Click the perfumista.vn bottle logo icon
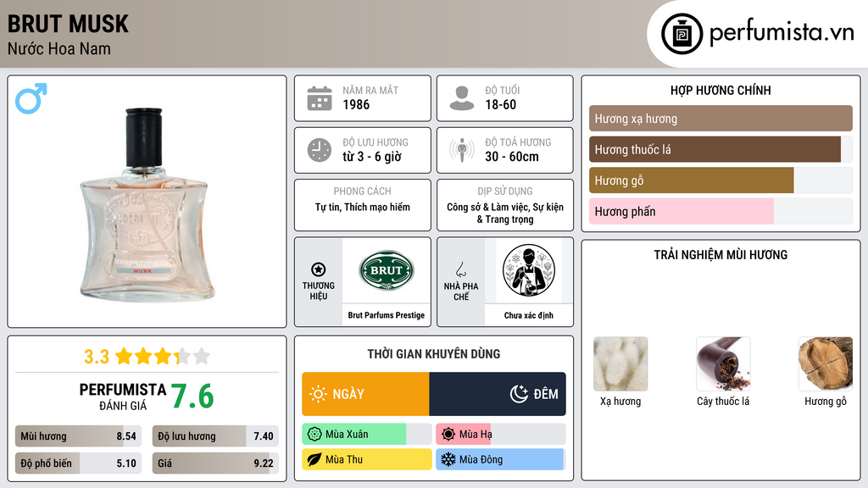Image resolution: width=868 pixels, height=488 pixels. (x=682, y=34)
